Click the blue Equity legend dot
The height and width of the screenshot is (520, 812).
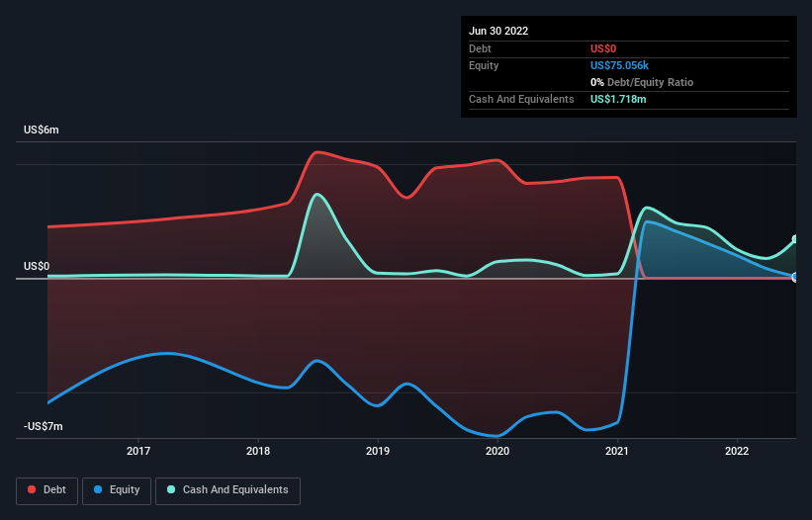point(98,489)
